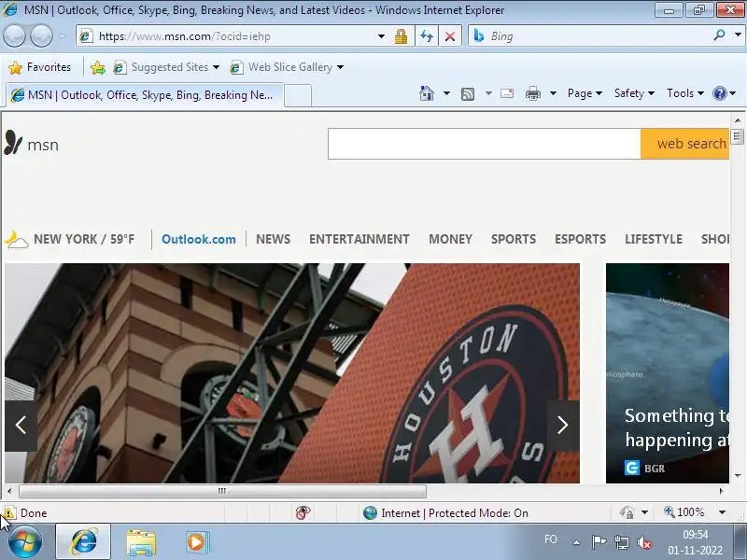Click the Home icon in command bar
Screen dimensions: 747x560
coord(427,93)
